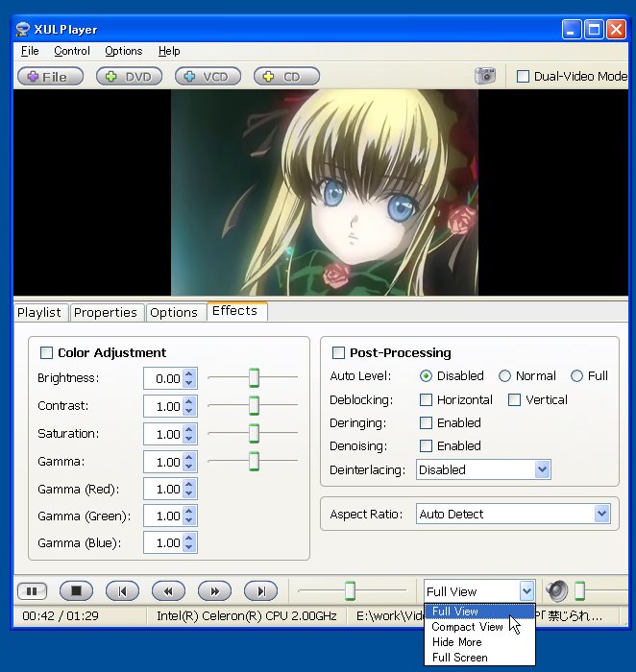Enable the Post-Processing checkbox
The width and height of the screenshot is (636, 672).
click(x=338, y=352)
